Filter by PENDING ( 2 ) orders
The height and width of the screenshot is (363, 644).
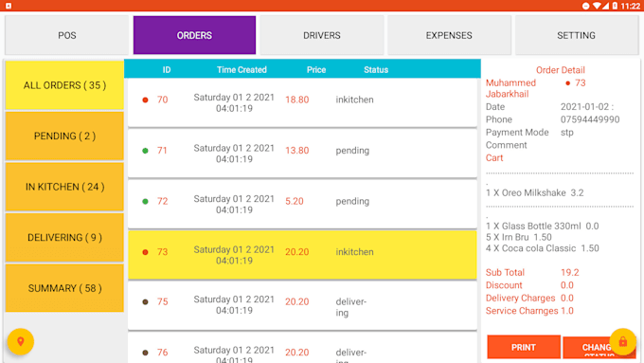click(64, 136)
